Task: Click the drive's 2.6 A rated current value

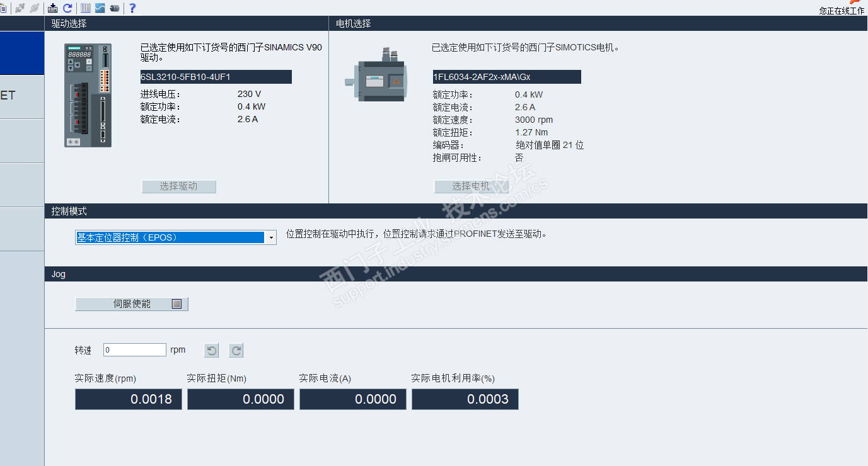Action: [248, 120]
